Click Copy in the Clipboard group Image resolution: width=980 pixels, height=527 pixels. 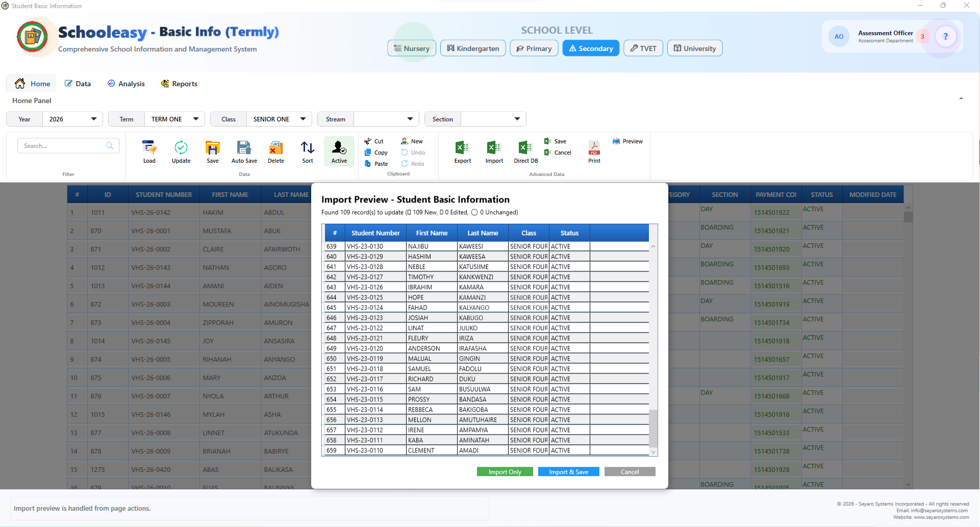pos(376,153)
